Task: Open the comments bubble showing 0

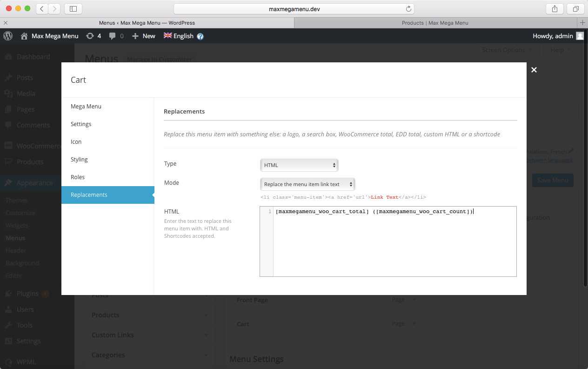Action: click(116, 36)
